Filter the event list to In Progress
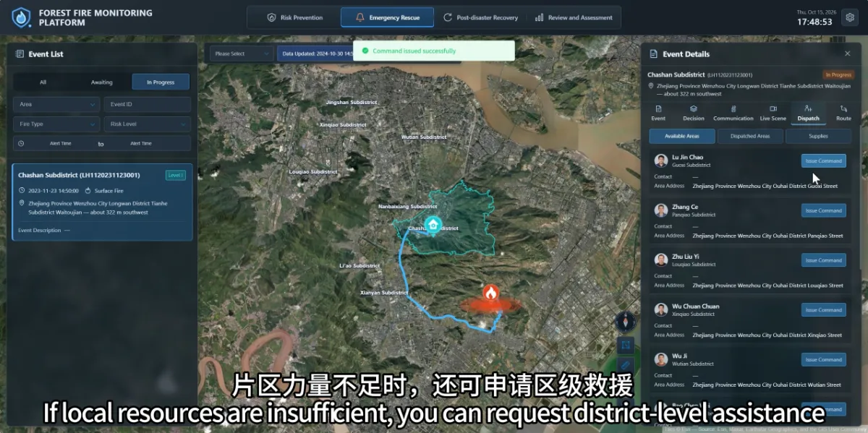 point(161,82)
